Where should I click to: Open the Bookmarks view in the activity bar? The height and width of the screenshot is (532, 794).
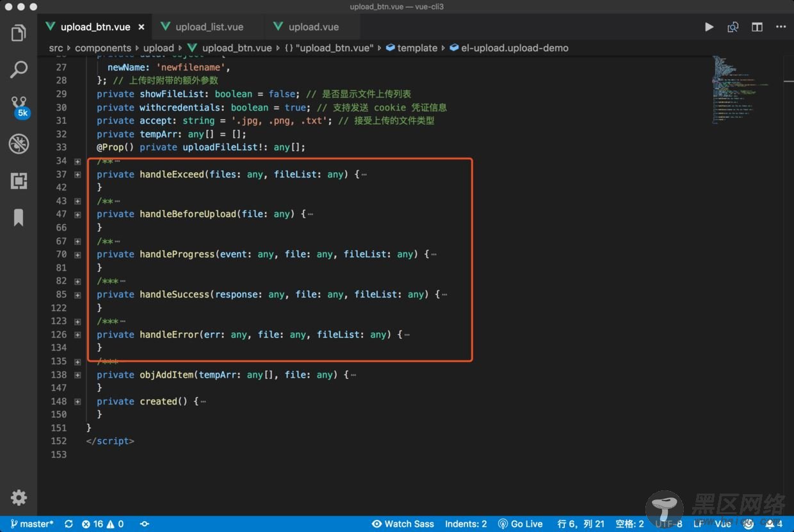[19, 218]
